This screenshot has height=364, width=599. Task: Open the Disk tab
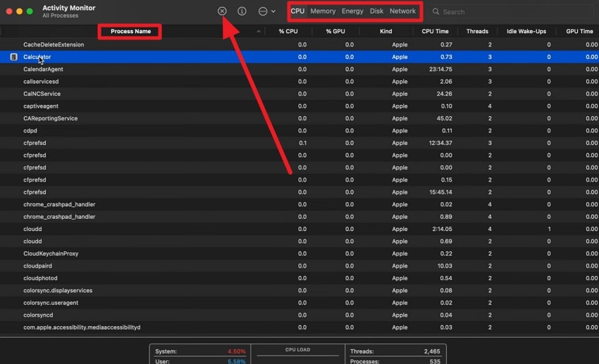pos(376,11)
